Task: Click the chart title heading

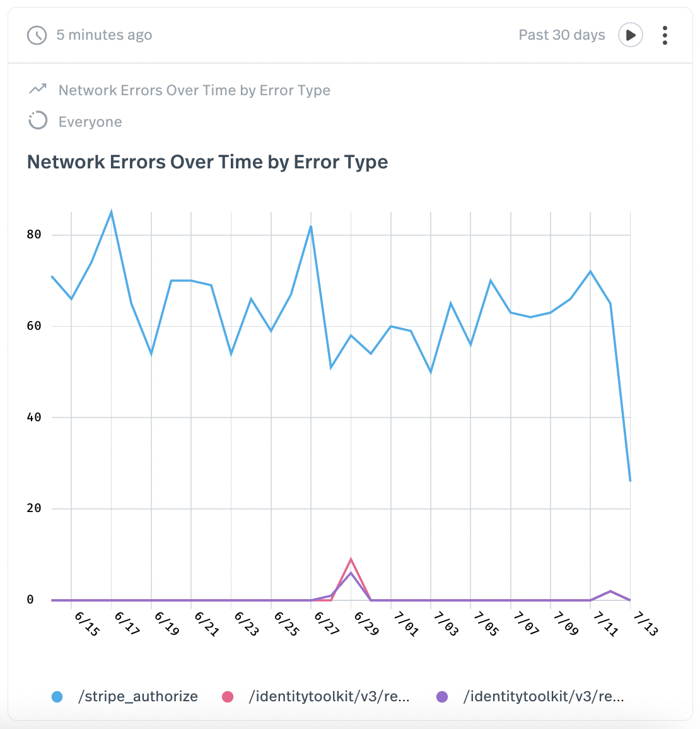Action: tap(207, 162)
